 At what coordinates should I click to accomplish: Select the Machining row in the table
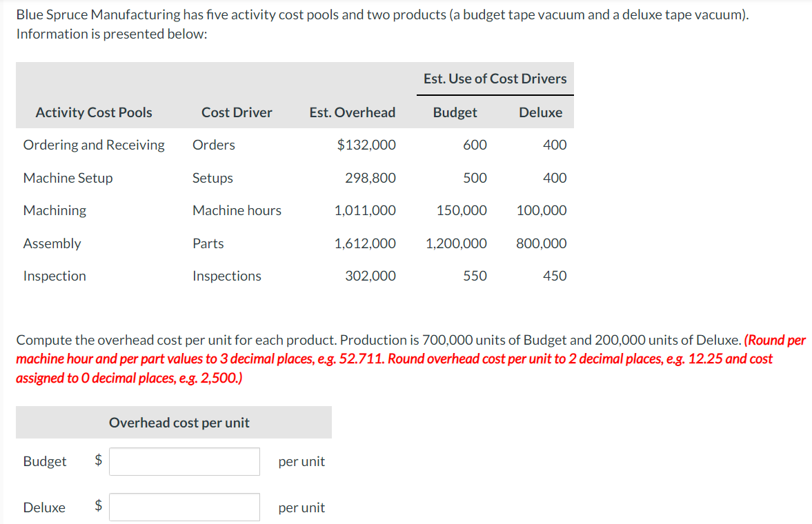55,210
